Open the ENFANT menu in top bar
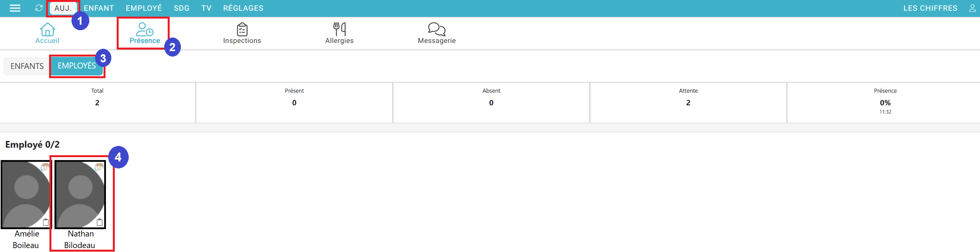The width and height of the screenshot is (980, 252). pyautogui.click(x=99, y=8)
